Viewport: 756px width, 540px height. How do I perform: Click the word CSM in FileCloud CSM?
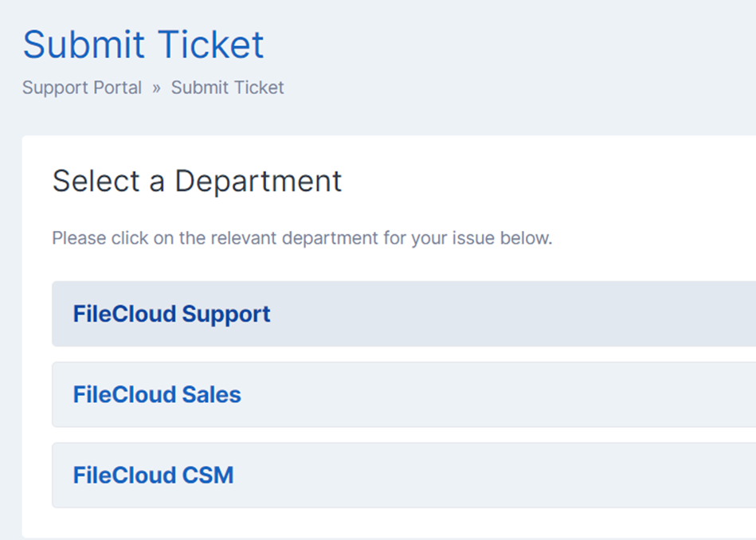[208, 475]
